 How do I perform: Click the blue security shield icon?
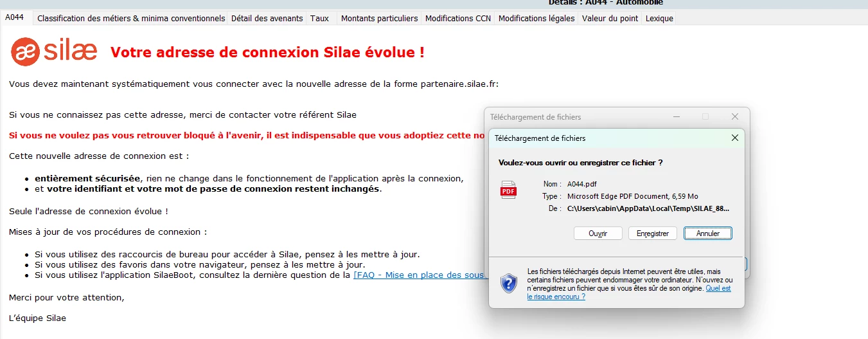pyautogui.click(x=509, y=283)
